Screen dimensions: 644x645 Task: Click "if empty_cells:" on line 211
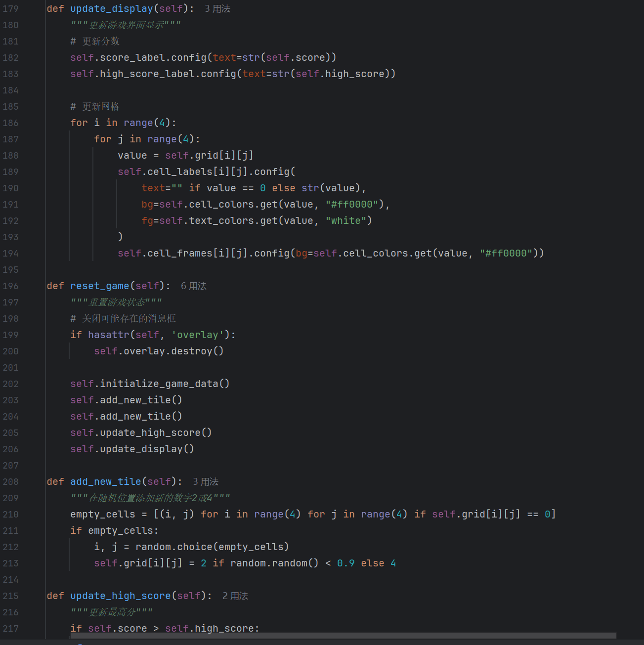pos(114,531)
